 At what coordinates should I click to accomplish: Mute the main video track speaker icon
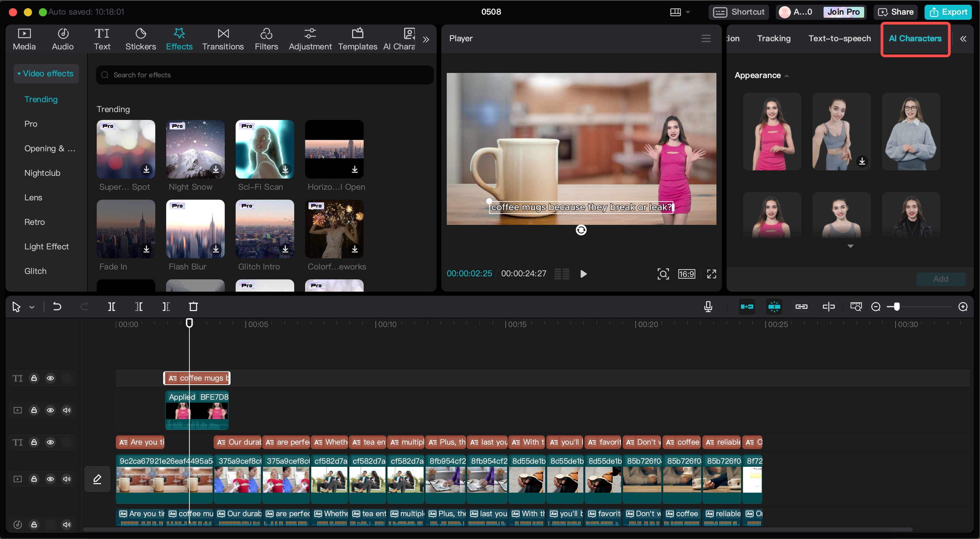tap(67, 479)
